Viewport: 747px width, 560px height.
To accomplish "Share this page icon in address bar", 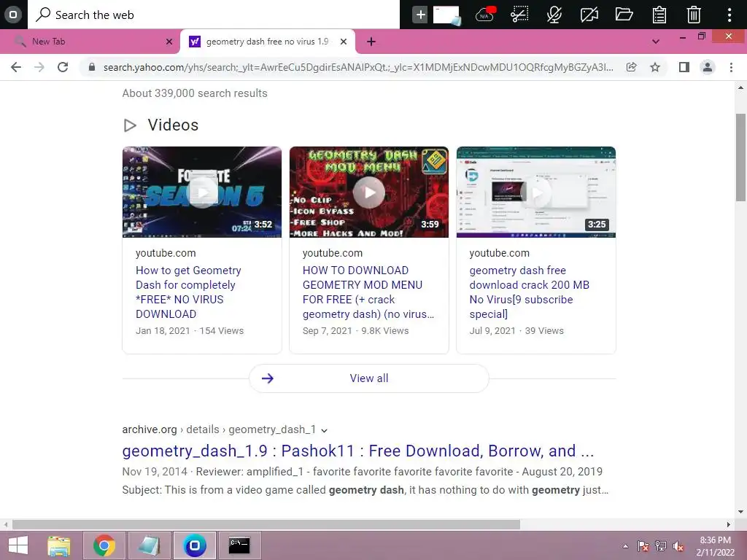I will pyautogui.click(x=632, y=67).
